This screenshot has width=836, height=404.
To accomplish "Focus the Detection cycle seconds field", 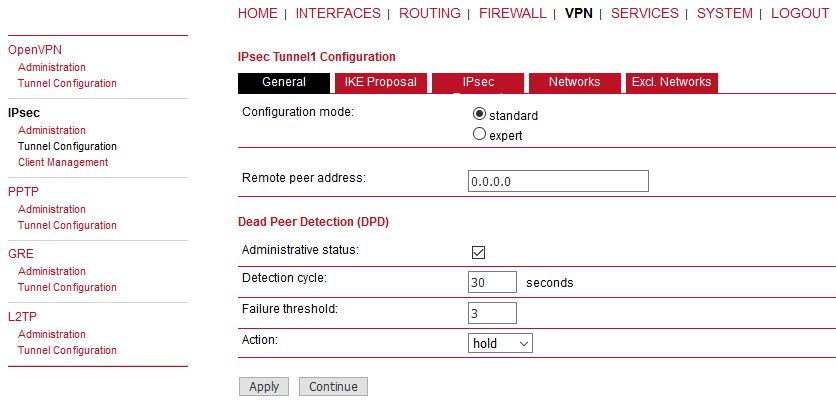I will 492,282.
